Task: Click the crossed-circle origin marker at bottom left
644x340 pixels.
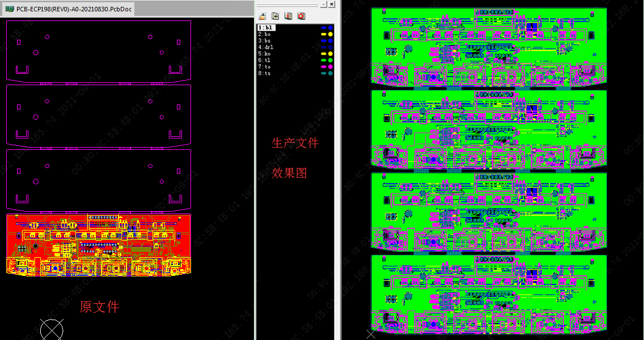Action: [x=52, y=330]
